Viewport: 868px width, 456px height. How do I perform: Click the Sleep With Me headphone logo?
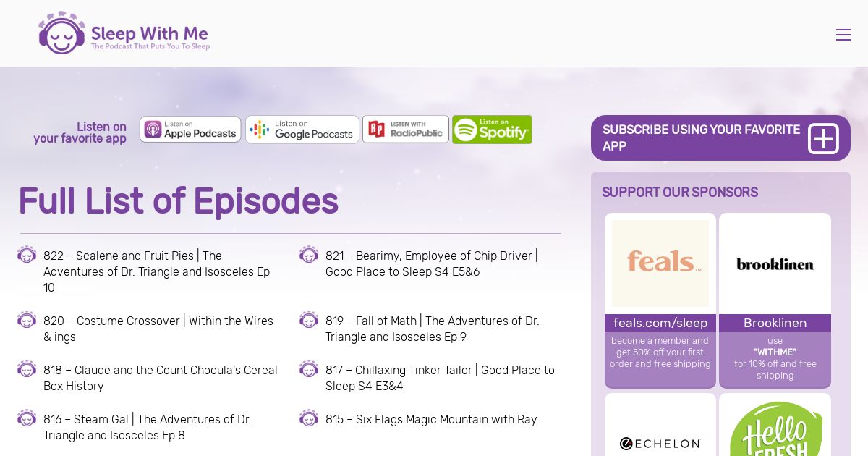click(x=61, y=33)
